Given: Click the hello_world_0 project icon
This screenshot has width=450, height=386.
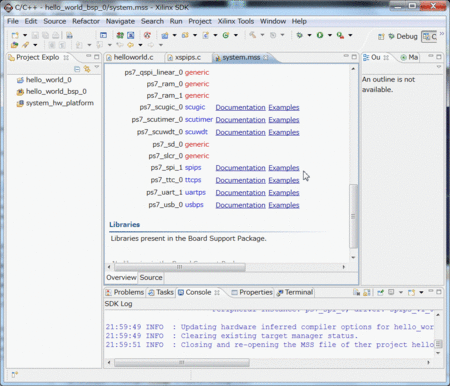Looking at the screenshot, I should 20,80.
